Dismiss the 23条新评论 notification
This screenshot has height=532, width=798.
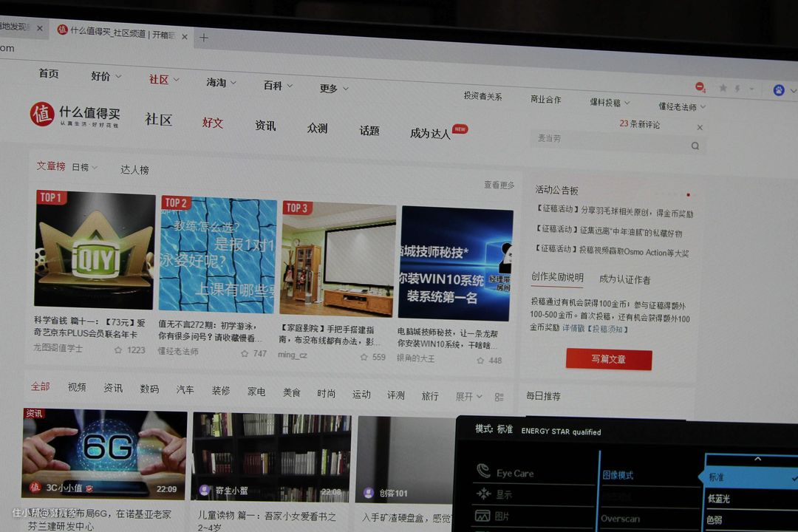[699, 127]
